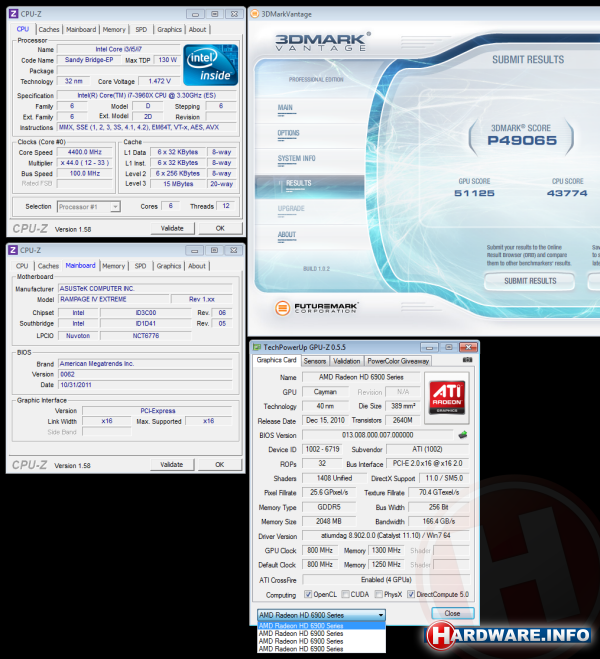Click the processor Specification field in CPU-Z
Screen dimensions: 600x659
pyautogui.click(x=147, y=95)
